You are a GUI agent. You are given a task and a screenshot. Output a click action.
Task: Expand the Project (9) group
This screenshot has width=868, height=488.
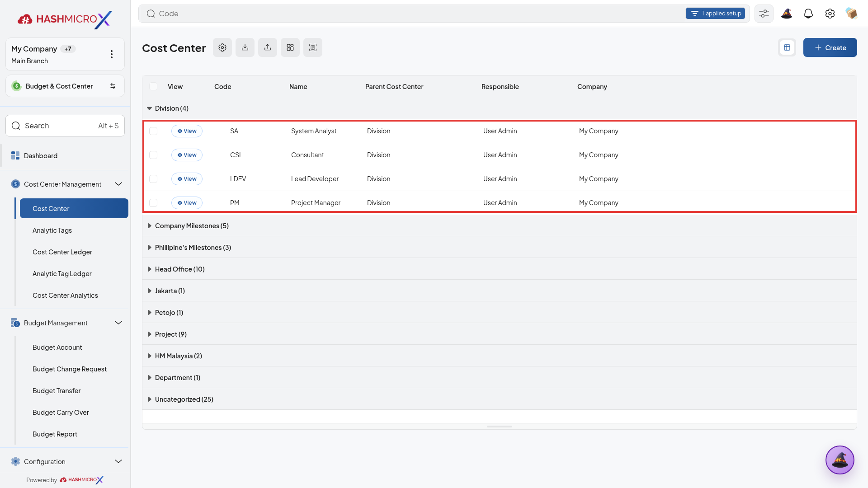coord(149,334)
